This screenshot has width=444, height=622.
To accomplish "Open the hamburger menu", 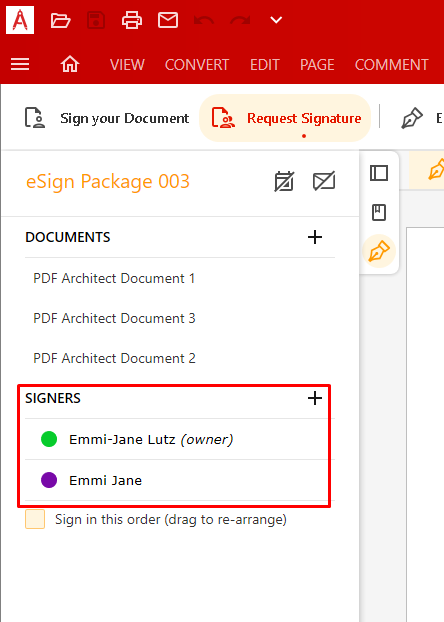I will pos(20,64).
